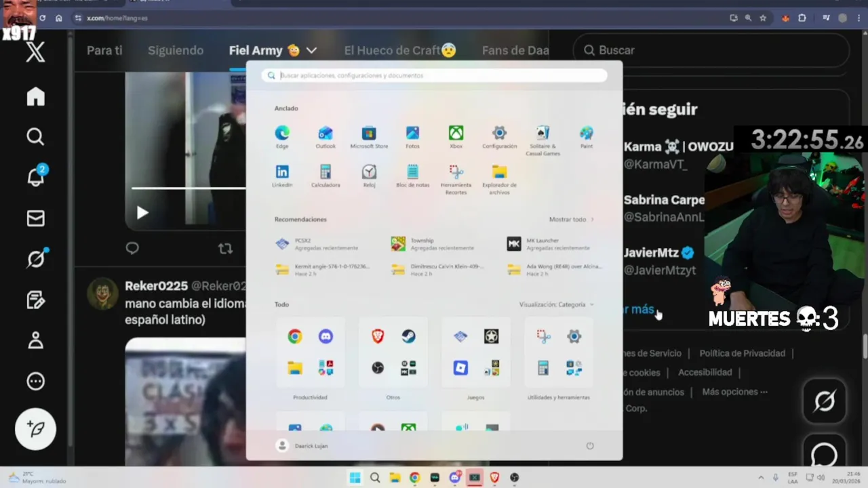Bookmark this page star in Chrome

pos(763,18)
